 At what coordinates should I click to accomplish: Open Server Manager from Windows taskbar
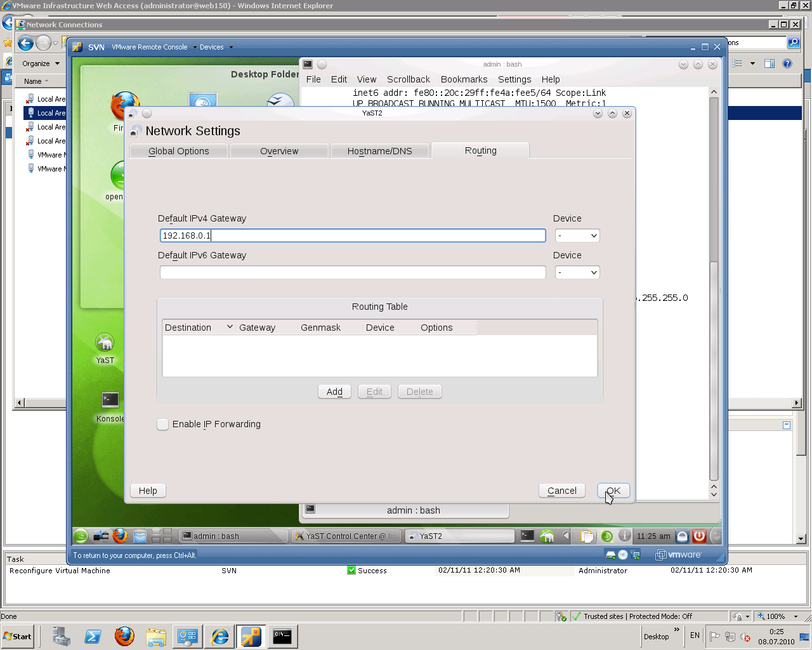tap(61, 636)
